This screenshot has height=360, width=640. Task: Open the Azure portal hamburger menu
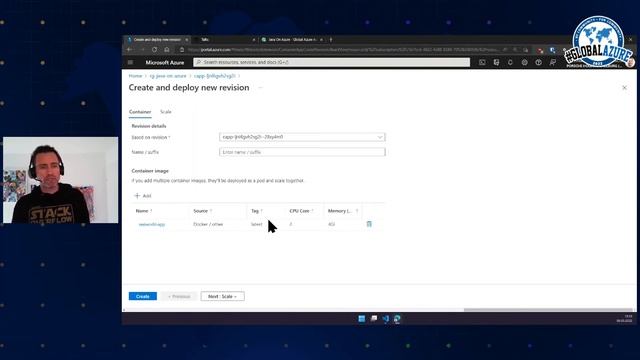131,62
